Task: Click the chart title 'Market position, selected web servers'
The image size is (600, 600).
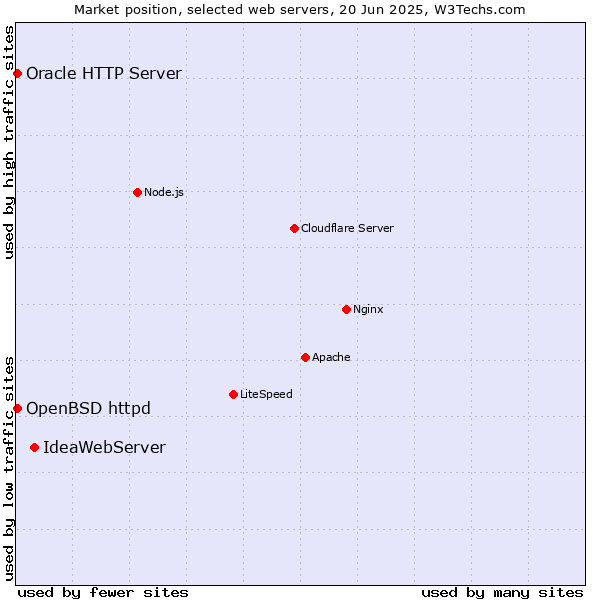Action: [201, 10]
